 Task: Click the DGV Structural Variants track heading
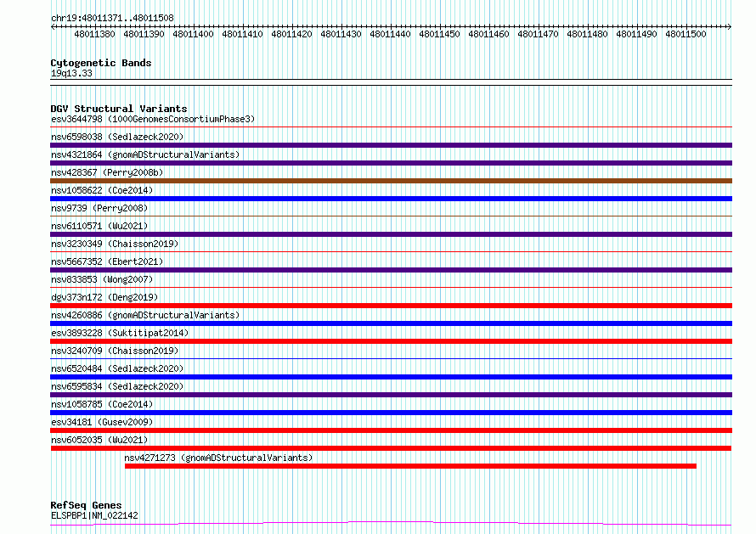tap(119, 109)
